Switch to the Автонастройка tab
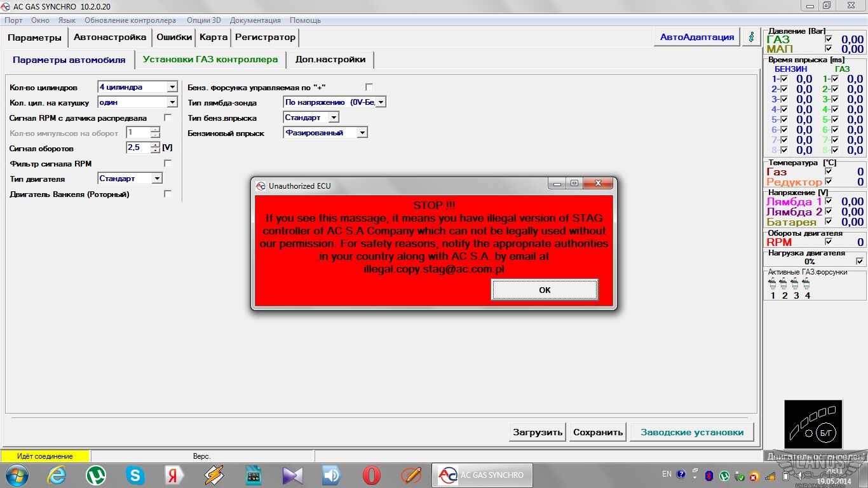 (x=110, y=37)
